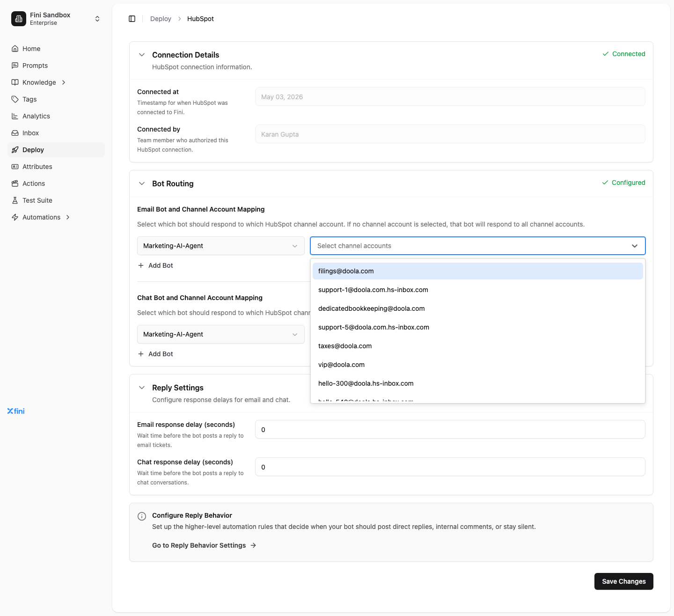The image size is (674, 616).
Task: Click the plus icon for Email Add Bot
Action: coord(141,265)
